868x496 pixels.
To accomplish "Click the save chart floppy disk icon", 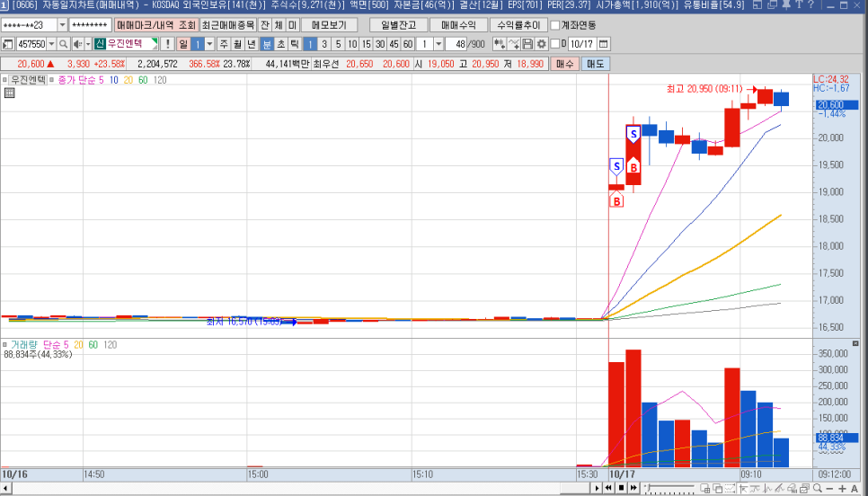I will coord(527,44).
